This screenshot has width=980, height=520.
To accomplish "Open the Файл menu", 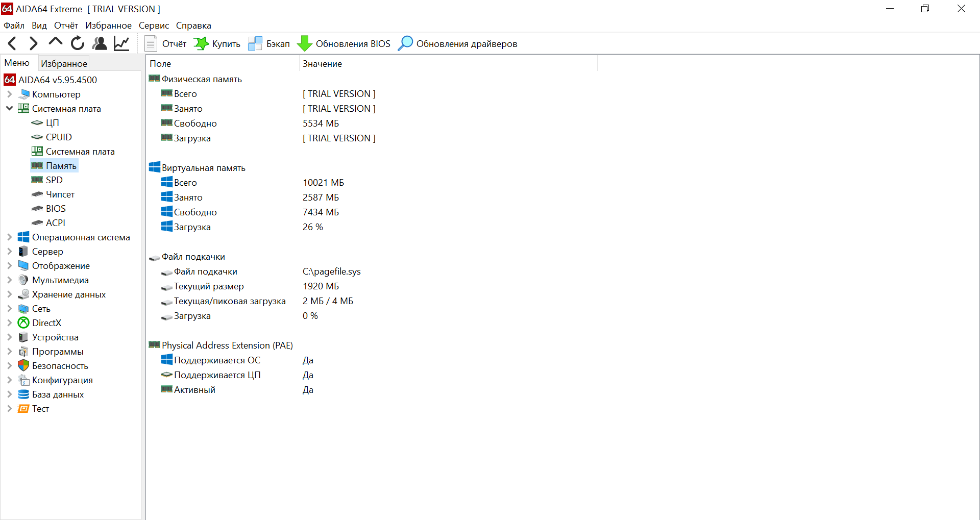I will pyautogui.click(x=14, y=26).
